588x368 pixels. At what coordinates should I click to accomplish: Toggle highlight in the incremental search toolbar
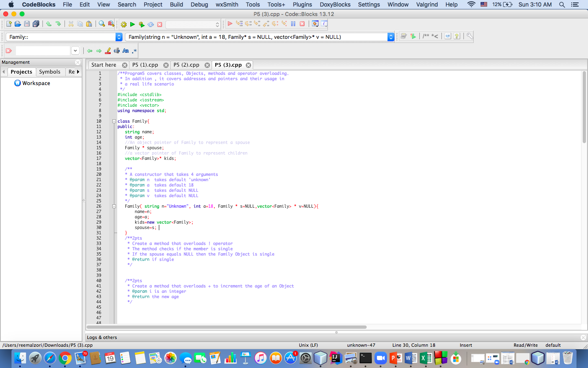pos(108,50)
